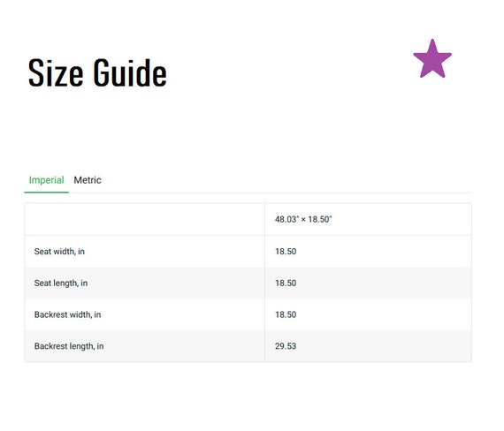504x431 pixels.
Task: Click the backrest width value 18.50
Action: point(286,314)
